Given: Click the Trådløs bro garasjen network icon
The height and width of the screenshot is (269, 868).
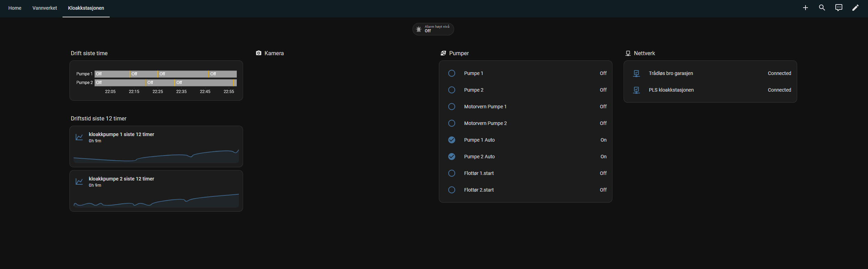Looking at the screenshot, I should tap(636, 74).
